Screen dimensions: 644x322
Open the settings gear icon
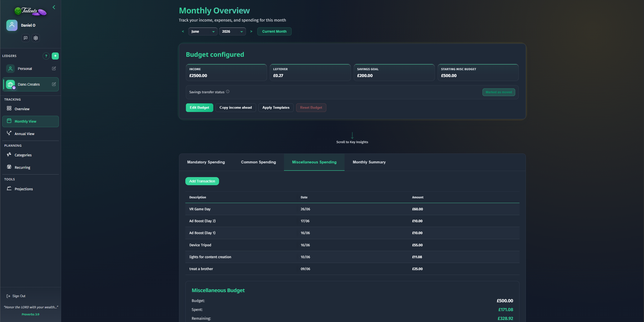[36, 38]
